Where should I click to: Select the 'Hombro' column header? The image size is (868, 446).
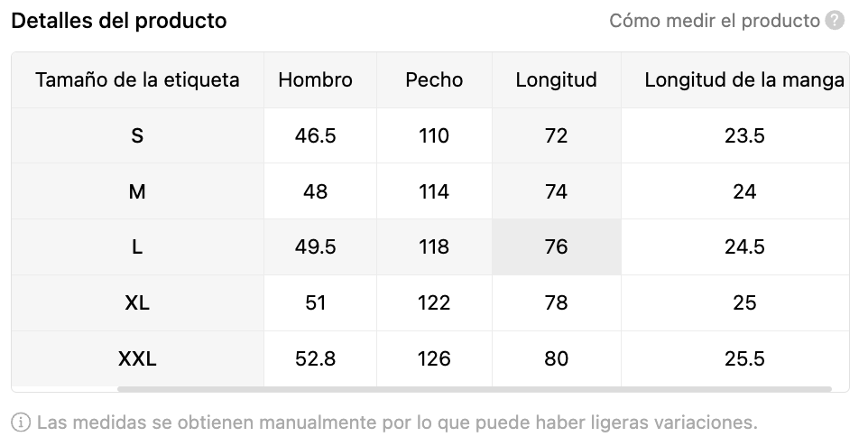[315, 80]
